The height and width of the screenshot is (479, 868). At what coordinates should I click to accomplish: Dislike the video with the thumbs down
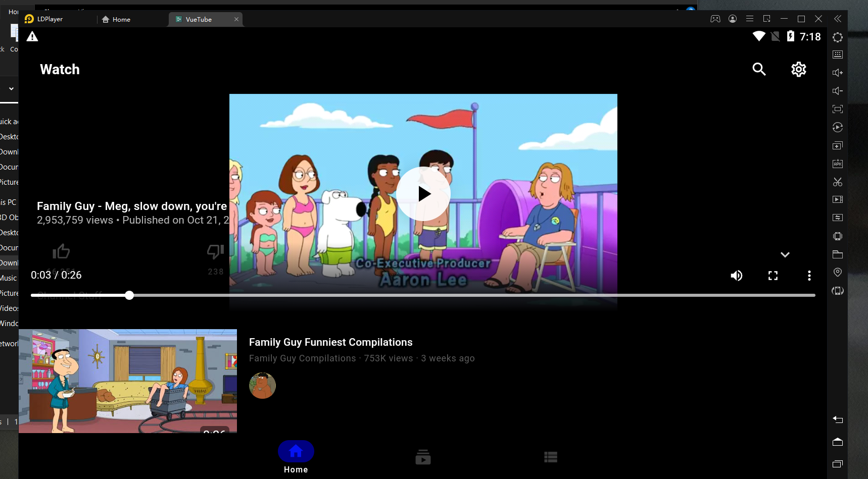215,251
